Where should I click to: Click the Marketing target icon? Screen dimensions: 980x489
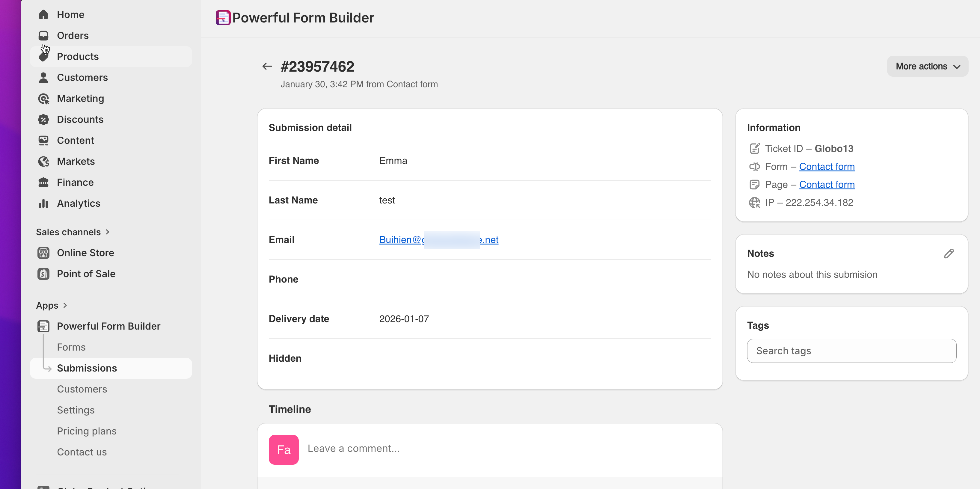coord(43,99)
